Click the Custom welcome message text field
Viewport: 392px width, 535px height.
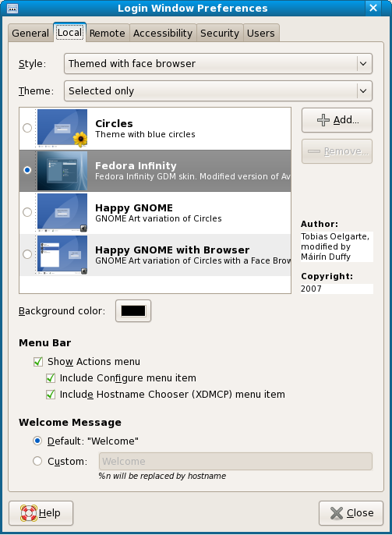click(x=235, y=462)
